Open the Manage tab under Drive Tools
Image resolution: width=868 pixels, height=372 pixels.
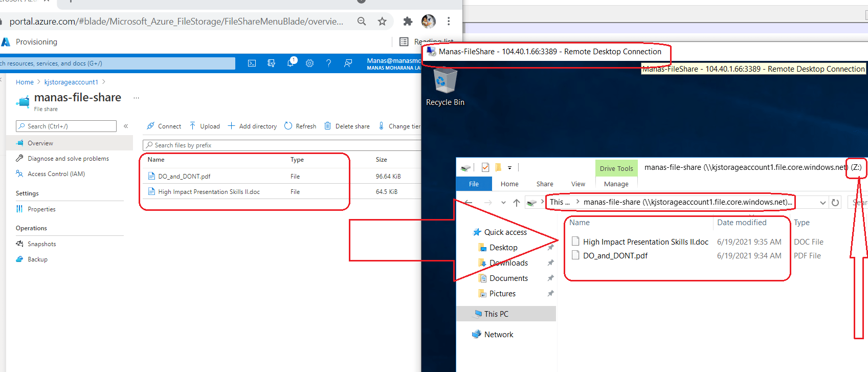[x=616, y=184]
